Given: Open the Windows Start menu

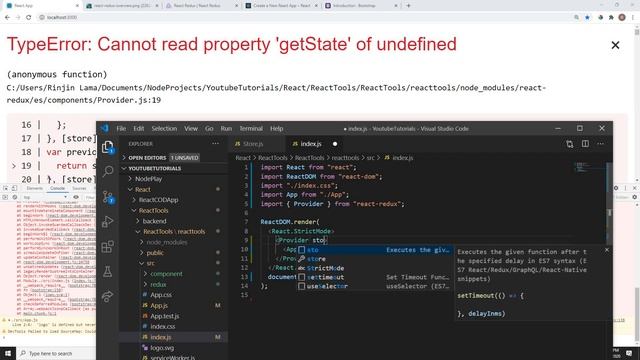Looking at the screenshot, I should (8, 353).
